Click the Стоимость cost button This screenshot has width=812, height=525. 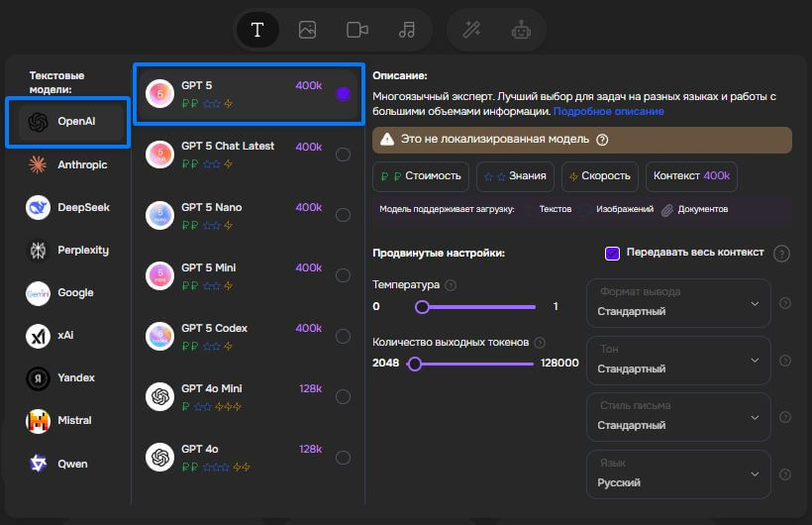pyautogui.click(x=422, y=176)
